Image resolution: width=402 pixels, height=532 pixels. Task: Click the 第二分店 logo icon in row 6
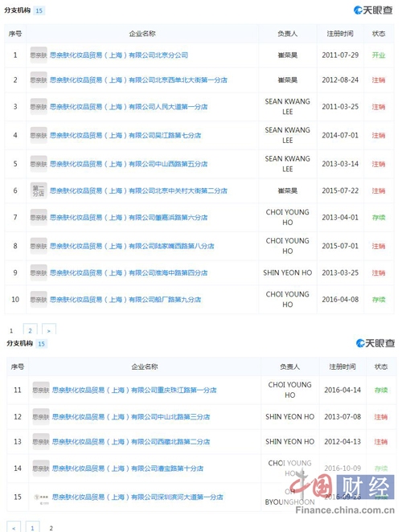(x=39, y=190)
